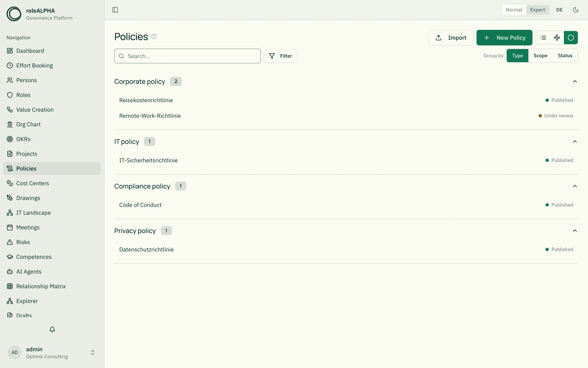Viewport: 588px width, 368px height.
Task: Open Projects in navigation
Action: [x=52, y=154]
